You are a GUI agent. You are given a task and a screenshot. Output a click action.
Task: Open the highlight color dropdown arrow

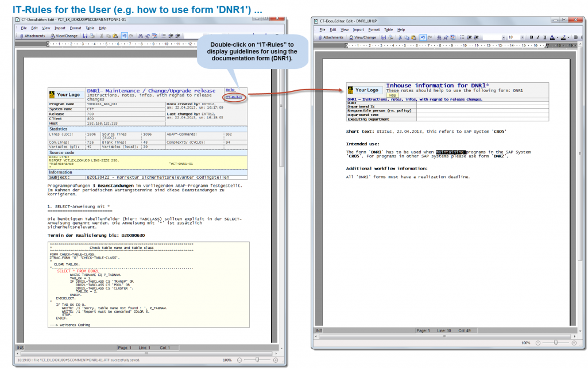point(568,37)
